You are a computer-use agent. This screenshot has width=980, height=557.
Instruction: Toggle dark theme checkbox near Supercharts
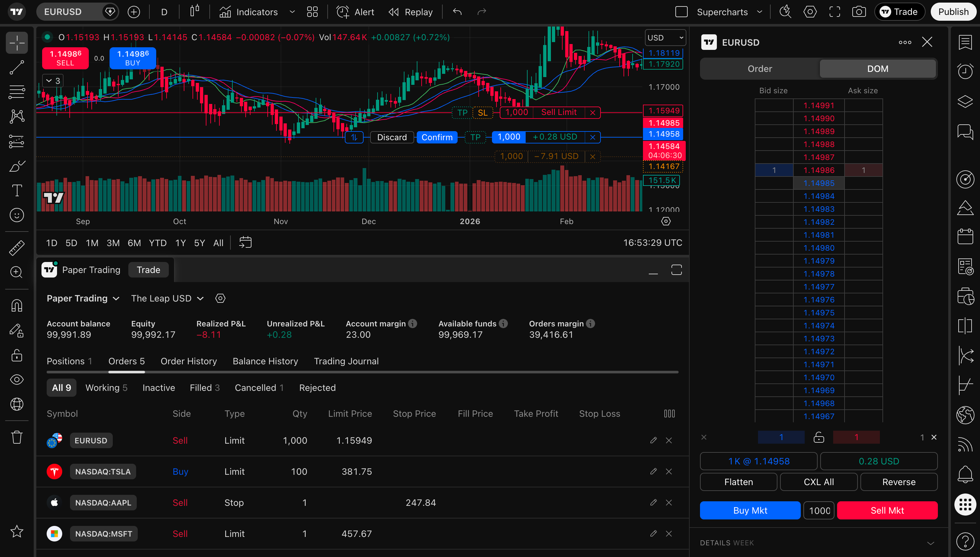(681, 12)
